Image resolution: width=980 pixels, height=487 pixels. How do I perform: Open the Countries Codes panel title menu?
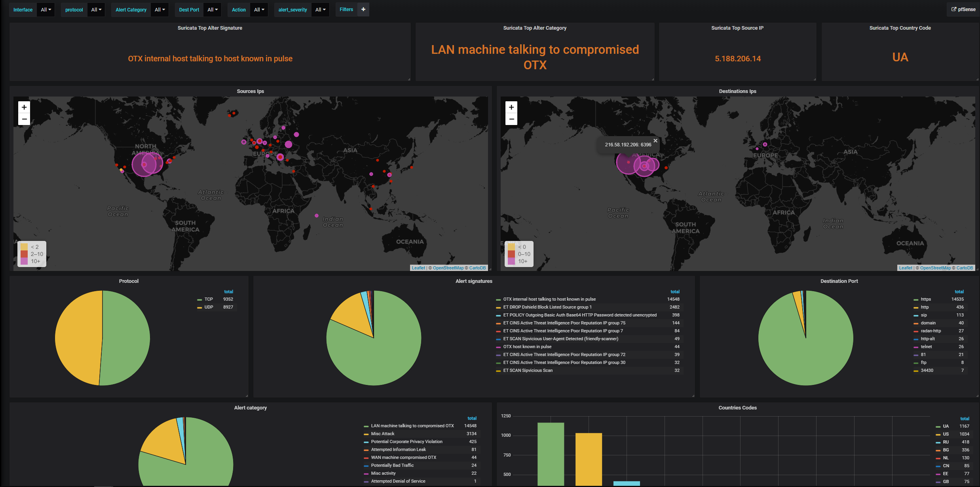737,408
